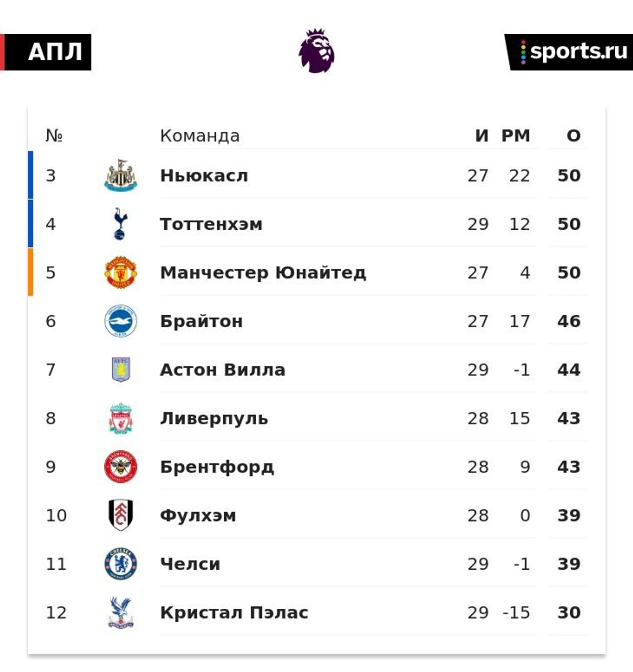Select the Кристал Пэлас team name
Screen dimensions: 633x672
[x=234, y=613]
